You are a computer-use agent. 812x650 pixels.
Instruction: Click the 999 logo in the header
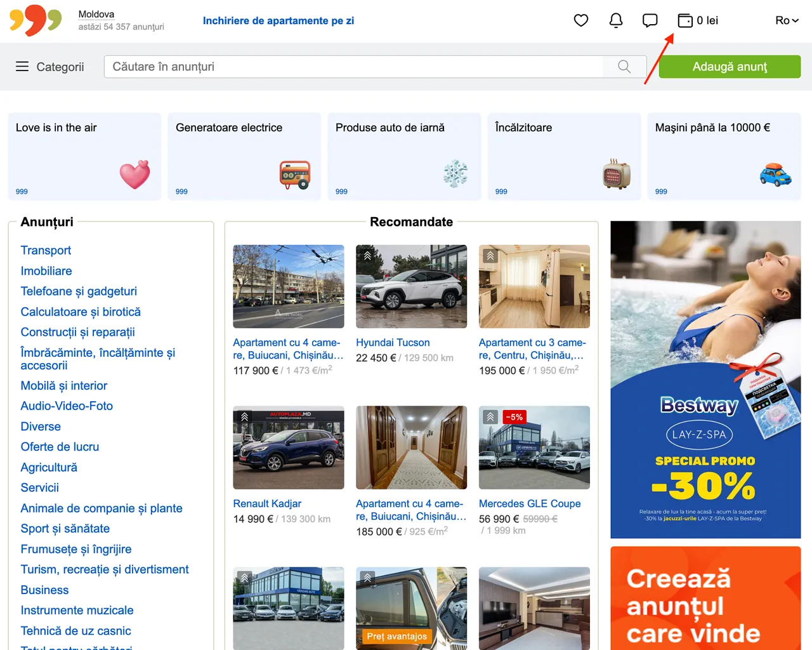[36, 20]
